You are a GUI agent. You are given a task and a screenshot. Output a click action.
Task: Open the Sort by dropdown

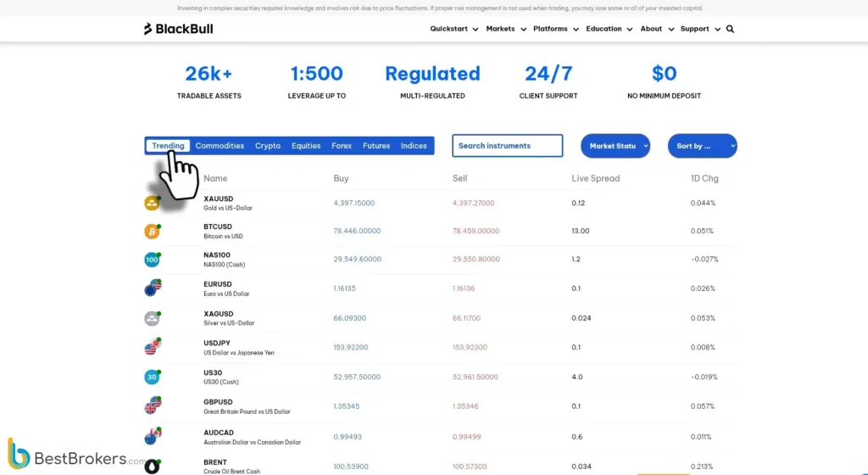coord(702,146)
